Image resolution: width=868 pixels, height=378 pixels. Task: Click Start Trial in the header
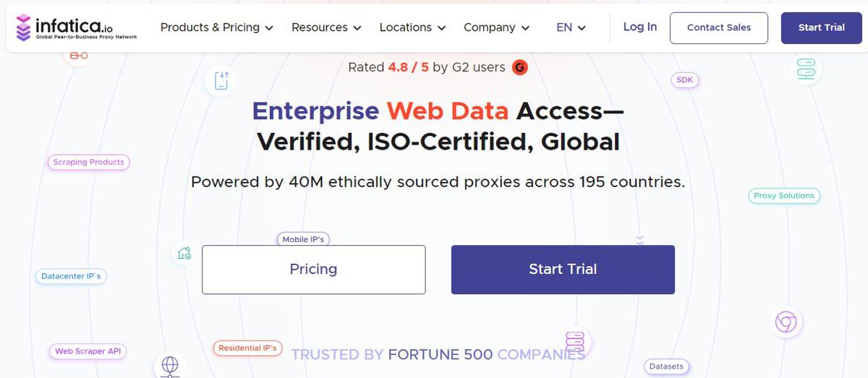click(x=821, y=27)
